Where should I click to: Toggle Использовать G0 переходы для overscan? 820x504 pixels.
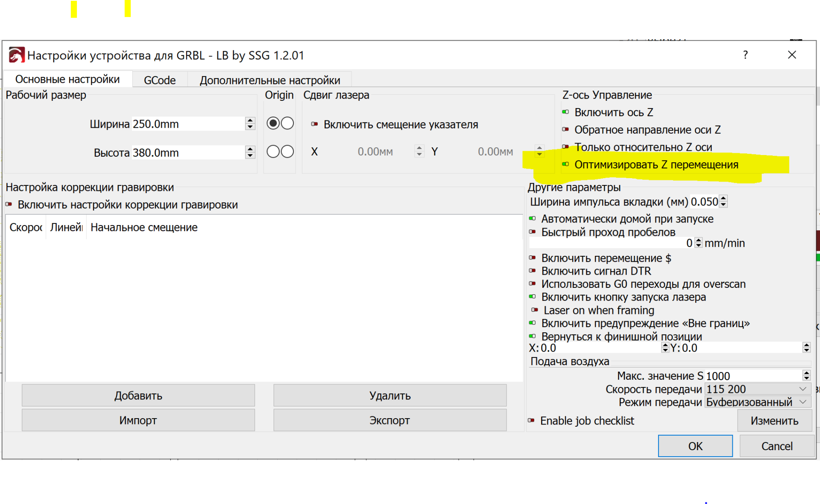coord(533,284)
